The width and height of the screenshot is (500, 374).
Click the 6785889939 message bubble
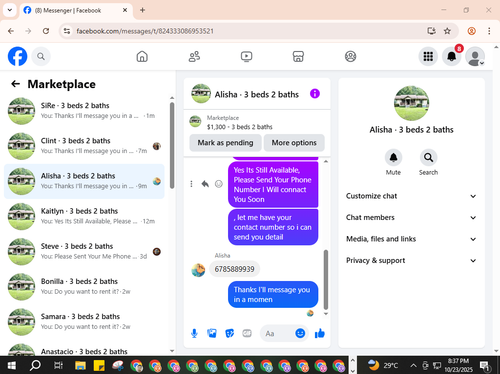click(x=234, y=269)
